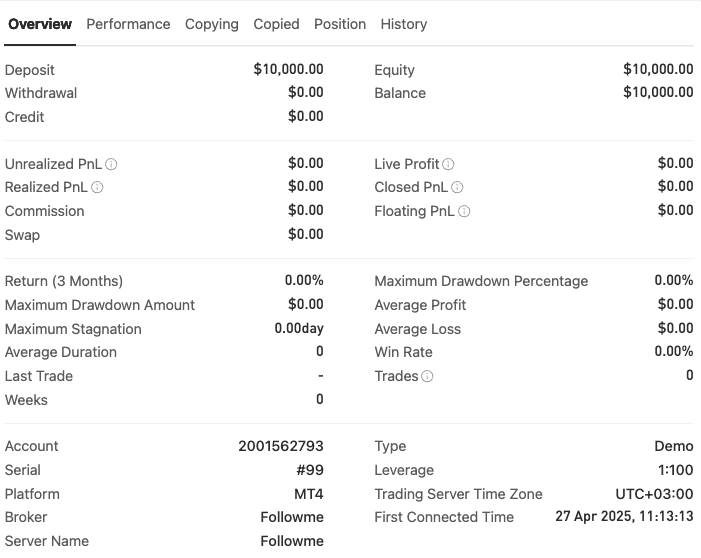This screenshot has width=701, height=558.
Task: Click the First Connected Time date value
Action: tap(624, 517)
